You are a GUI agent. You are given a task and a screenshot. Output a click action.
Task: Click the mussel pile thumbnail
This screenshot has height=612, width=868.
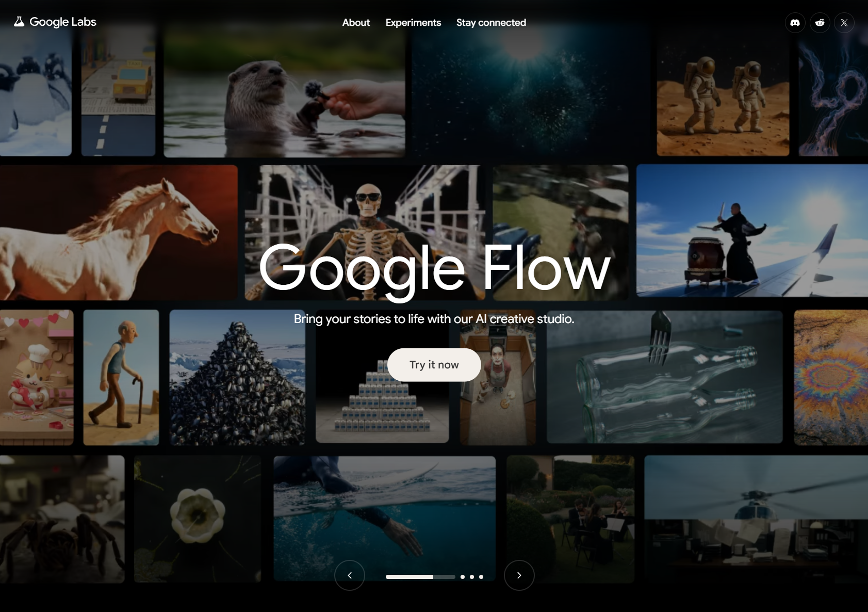click(x=237, y=377)
